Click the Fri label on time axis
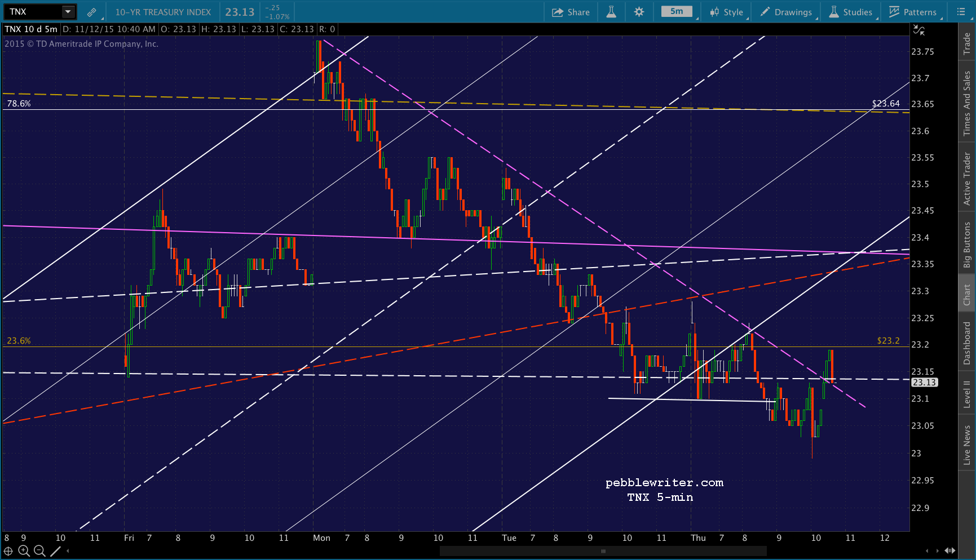The image size is (976, 560). click(129, 538)
